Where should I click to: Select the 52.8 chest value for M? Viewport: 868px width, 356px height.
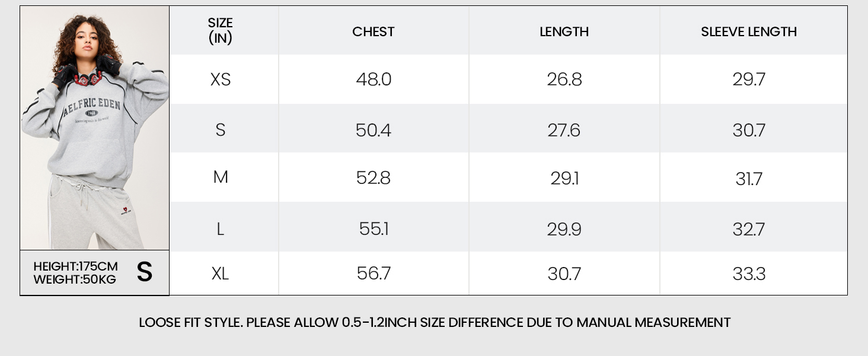click(374, 178)
